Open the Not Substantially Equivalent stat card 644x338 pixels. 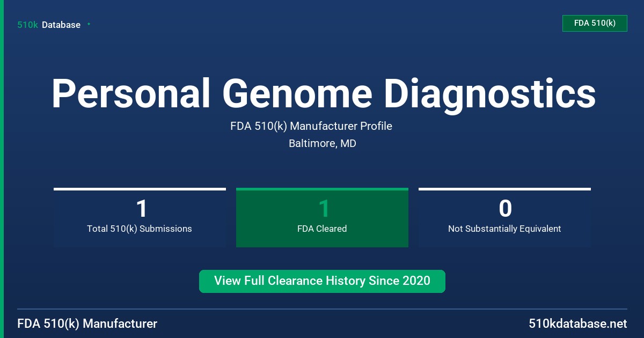point(504,217)
